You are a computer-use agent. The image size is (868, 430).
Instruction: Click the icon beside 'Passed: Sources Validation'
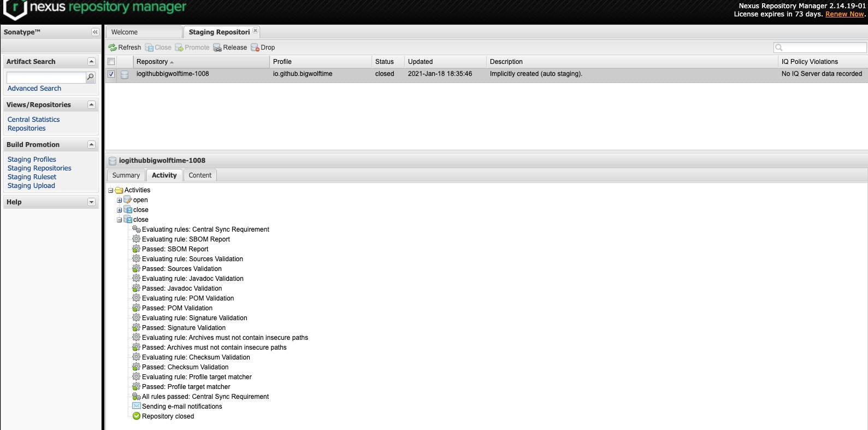tap(137, 269)
